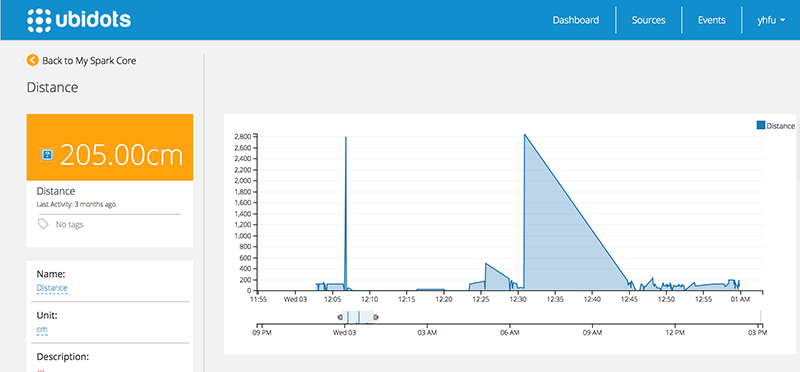Expand the yhfu user dropdown
Screen dimensions: 800x372
point(771,20)
